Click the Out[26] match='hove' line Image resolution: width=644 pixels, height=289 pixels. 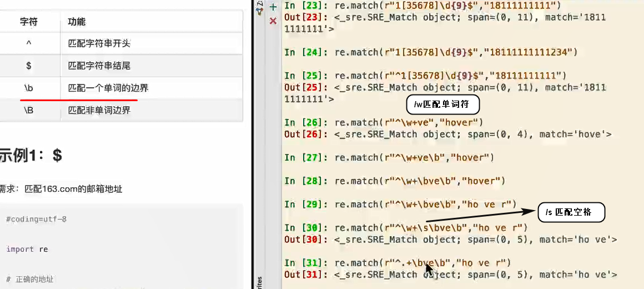coord(448,134)
